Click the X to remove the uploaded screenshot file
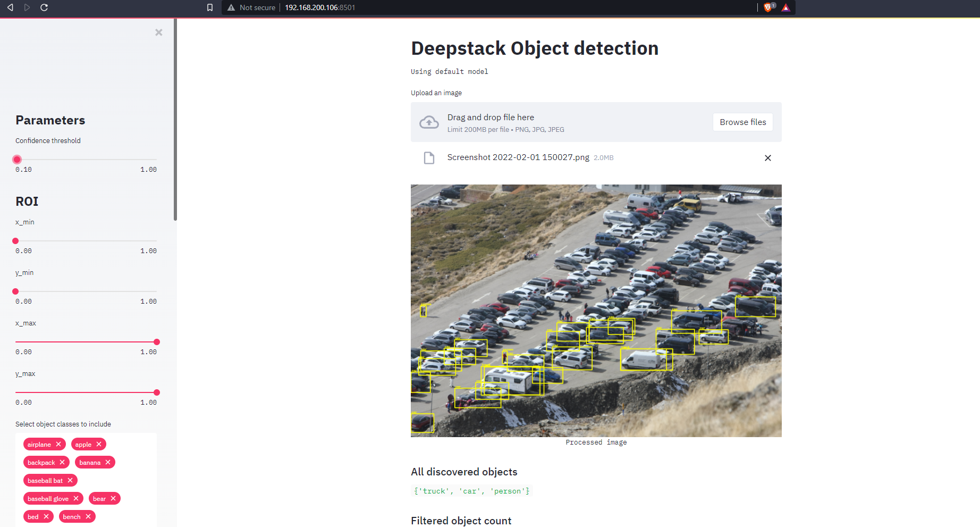This screenshot has height=527, width=980. (x=767, y=158)
